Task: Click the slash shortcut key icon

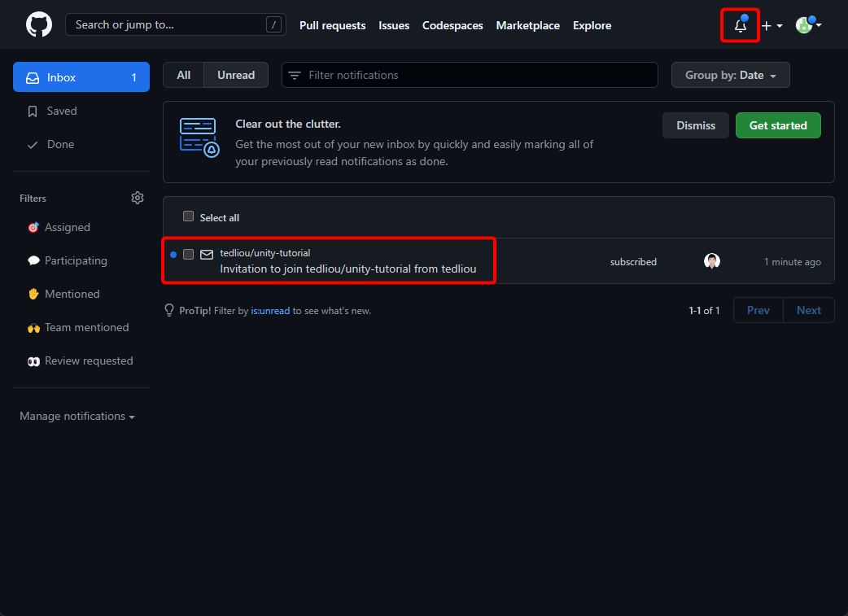Action: 273,25
